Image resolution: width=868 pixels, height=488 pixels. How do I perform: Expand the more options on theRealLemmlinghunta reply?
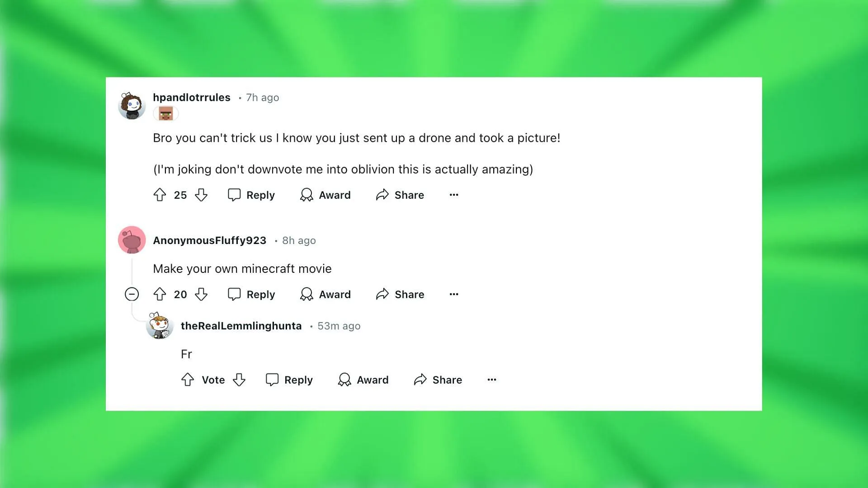(x=491, y=380)
